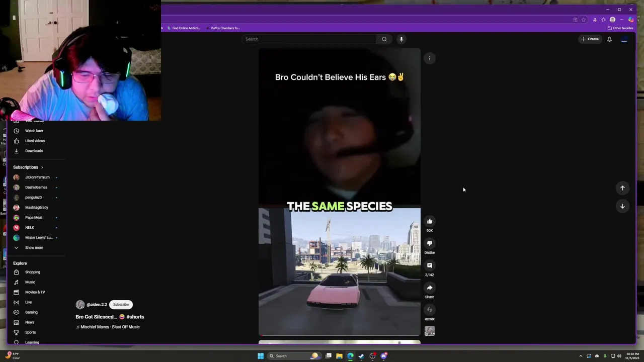
Task: Open Gaming in Explore
Action: tap(31, 312)
